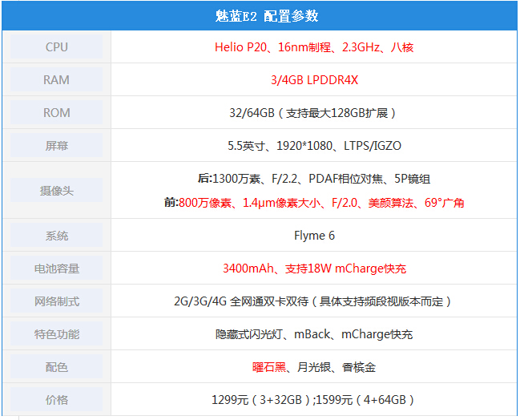520x420 pixels.
Task: Click the table title 魅蓝E2 配置参数
Action: coord(267,16)
